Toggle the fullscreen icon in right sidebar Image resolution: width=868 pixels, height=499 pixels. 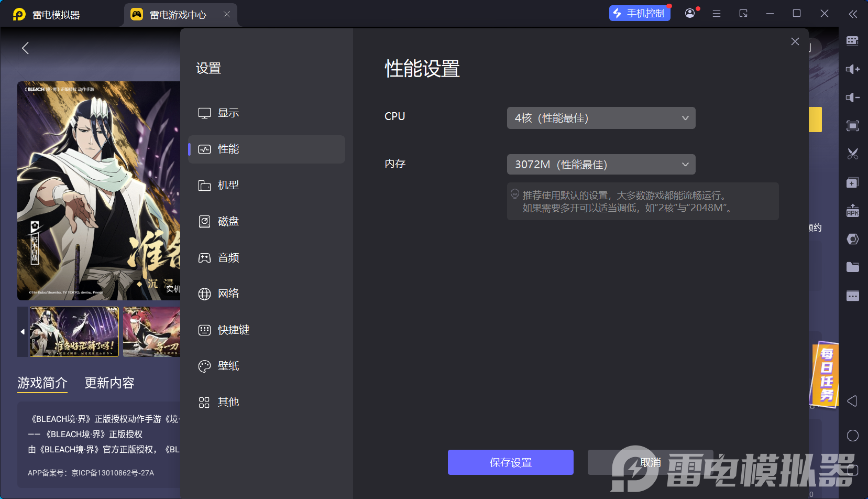coord(852,126)
